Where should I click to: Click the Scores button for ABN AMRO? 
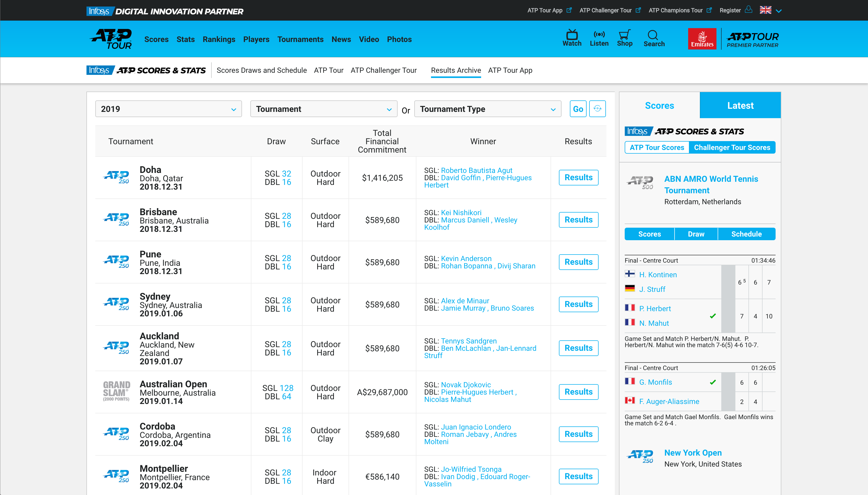tap(649, 234)
